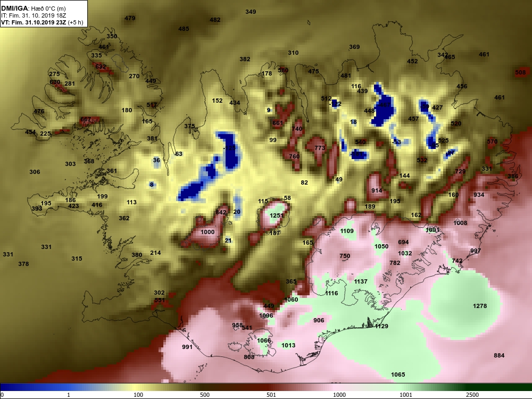
Task: Click the map value '310'
Action: pos(293,53)
